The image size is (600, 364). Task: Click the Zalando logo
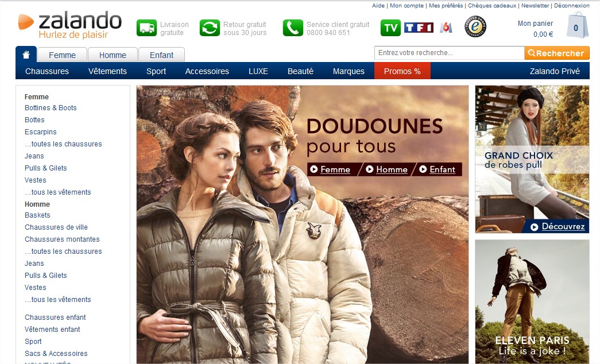[69, 25]
